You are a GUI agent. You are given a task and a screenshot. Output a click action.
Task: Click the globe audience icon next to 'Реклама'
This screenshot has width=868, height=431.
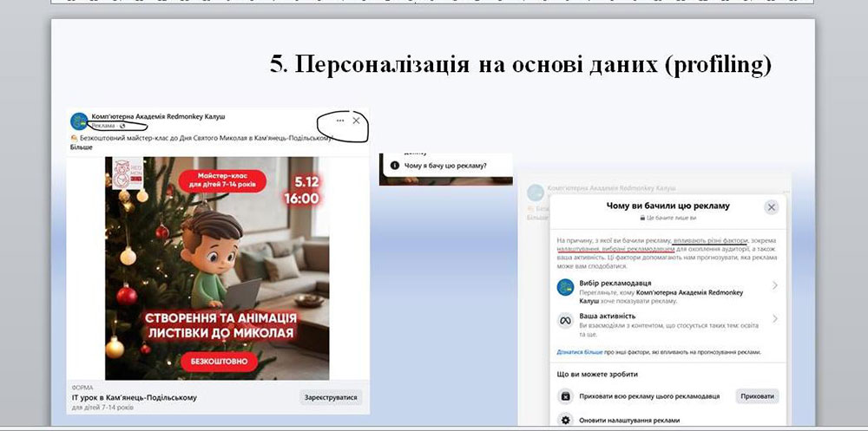(122, 126)
